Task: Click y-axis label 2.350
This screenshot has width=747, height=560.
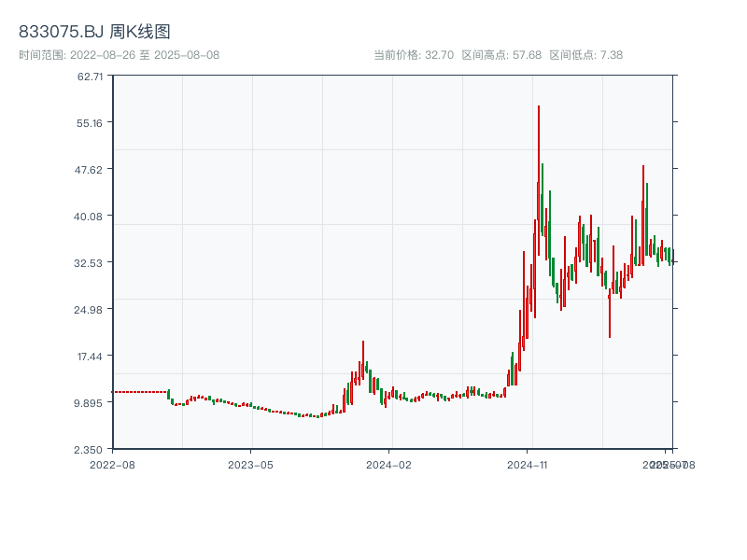Action: (89, 450)
